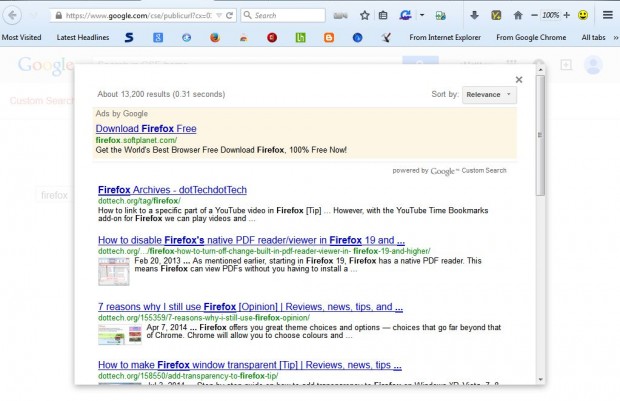Click the results scrollbar down arrow

pyautogui.click(x=540, y=380)
